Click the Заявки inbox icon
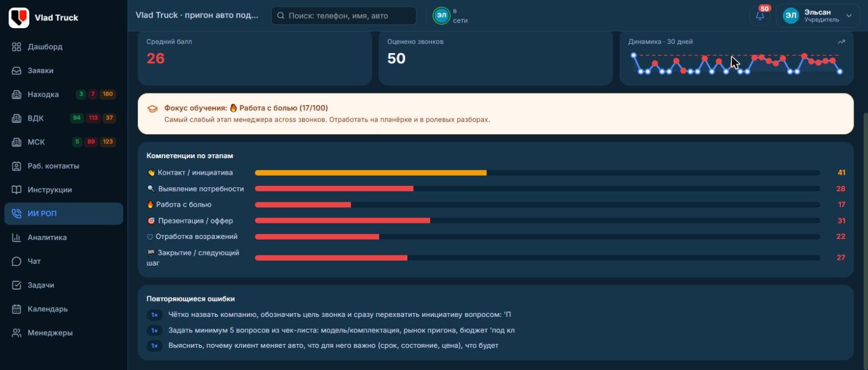Viewport: 868px width, 370px height. click(17, 71)
